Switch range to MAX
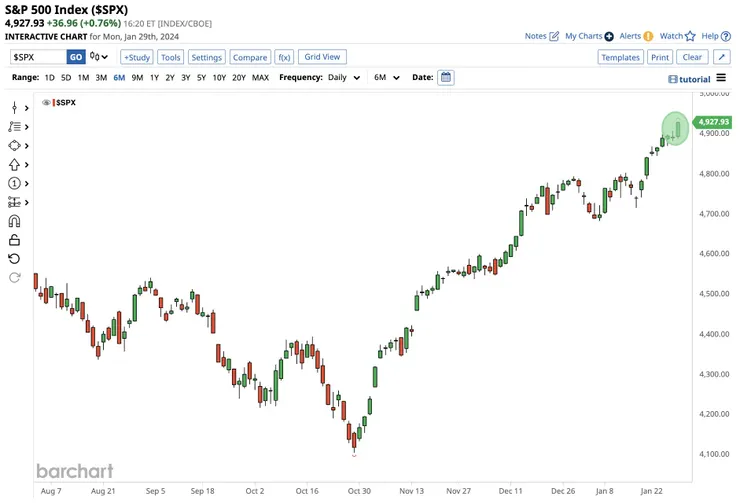 pos(260,77)
